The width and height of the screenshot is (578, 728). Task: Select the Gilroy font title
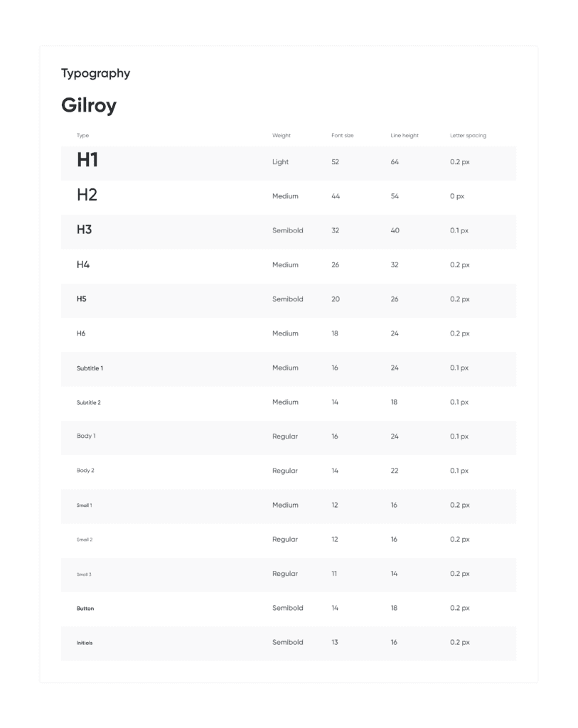pos(89,105)
